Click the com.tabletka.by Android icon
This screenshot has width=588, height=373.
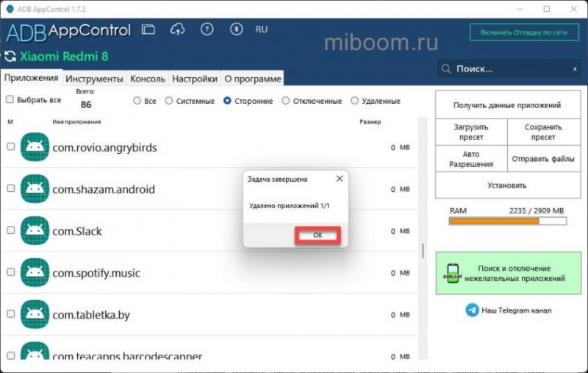click(35, 314)
